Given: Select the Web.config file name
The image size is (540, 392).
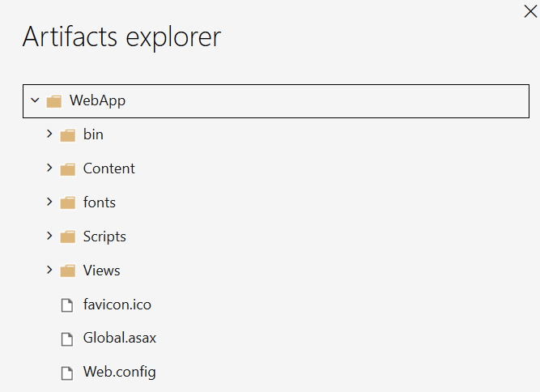Looking at the screenshot, I should pos(119,373).
